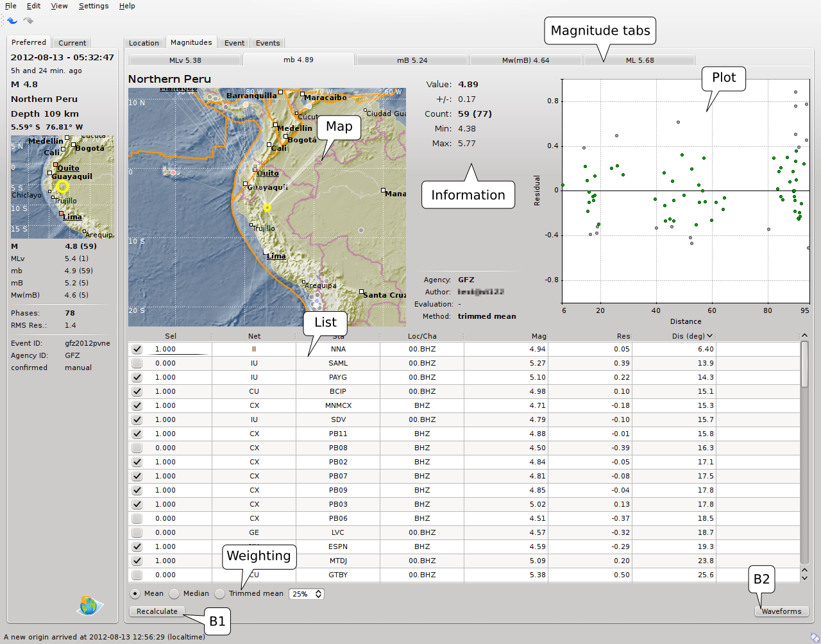Click the globe icon in the left panel
Screen dimensions: 821x644
(89, 605)
